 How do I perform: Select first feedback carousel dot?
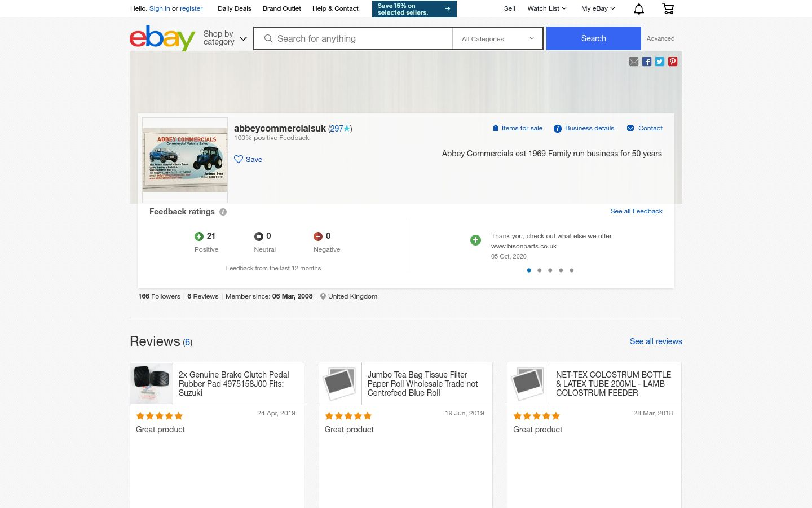point(529,270)
